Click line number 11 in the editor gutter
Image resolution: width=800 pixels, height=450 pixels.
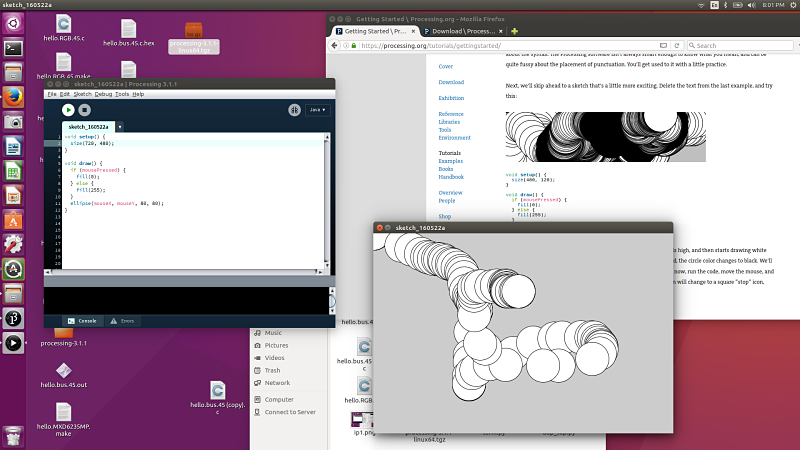pyautogui.click(x=58, y=203)
